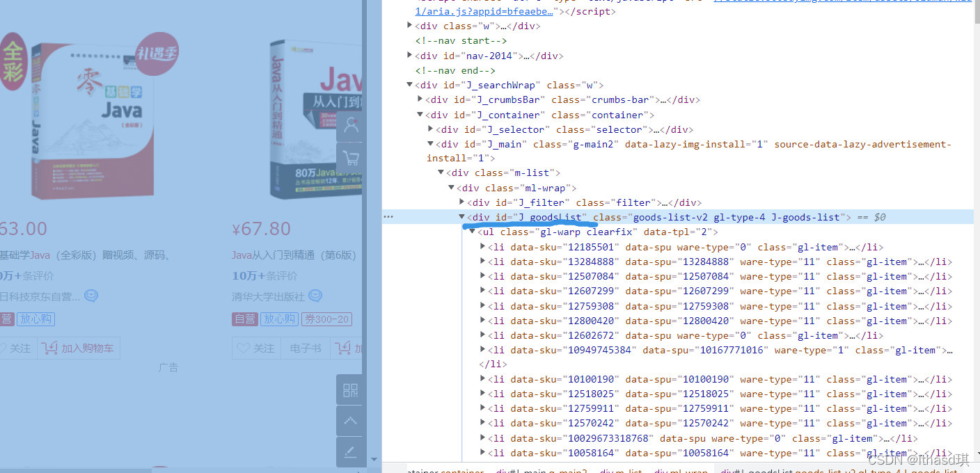Screen dimensions: 980x473
Task: Expand li with data-sku 12185501
Action: [482, 247]
